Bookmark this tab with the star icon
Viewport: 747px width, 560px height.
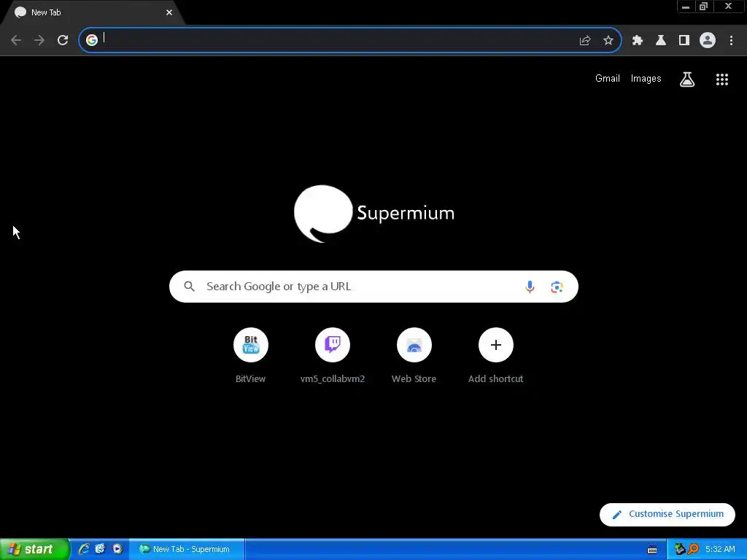[x=608, y=41]
